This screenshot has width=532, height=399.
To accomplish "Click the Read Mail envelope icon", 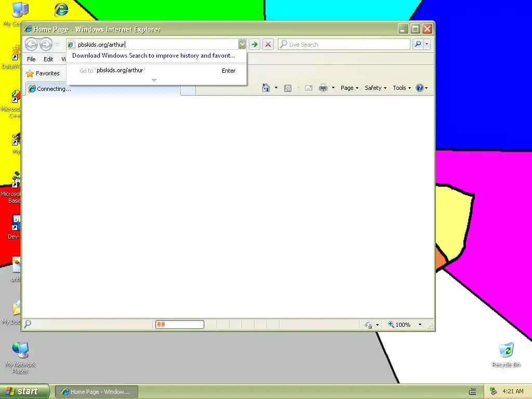I will [309, 88].
